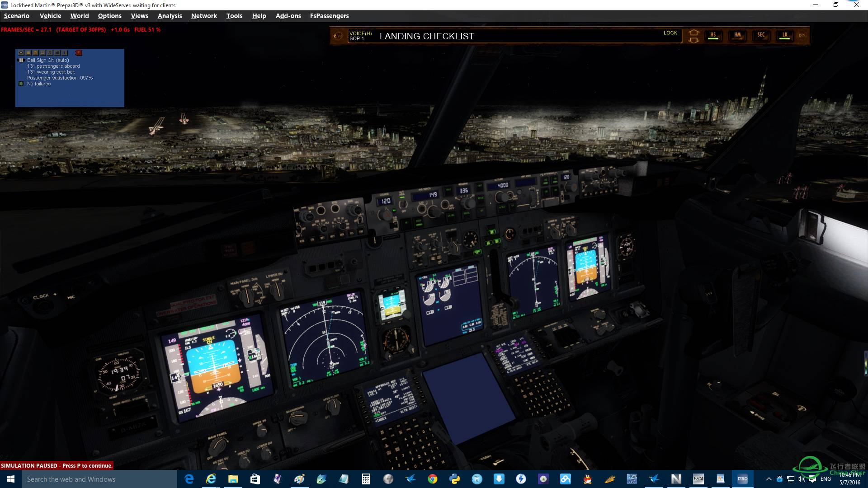Open the Scenario menu
Image resolution: width=868 pixels, height=488 pixels.
point(17,16)
